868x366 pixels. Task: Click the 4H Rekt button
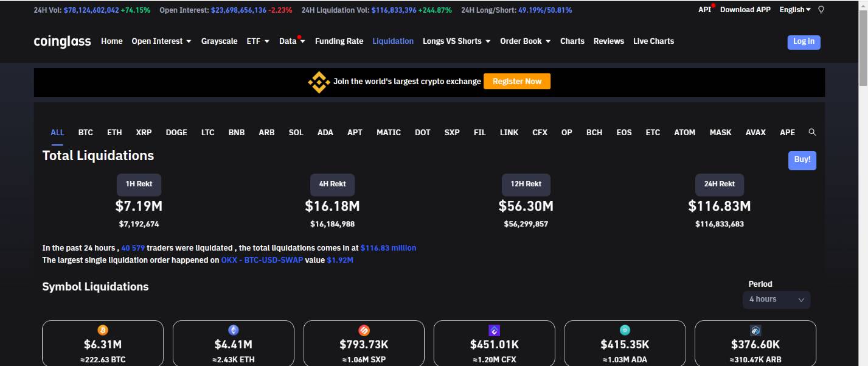pos(332,184)
